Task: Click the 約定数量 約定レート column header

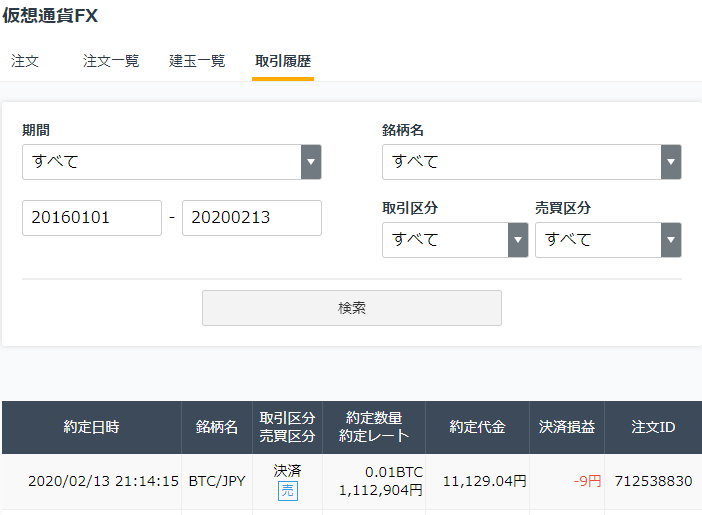Action: pos(374,427)
